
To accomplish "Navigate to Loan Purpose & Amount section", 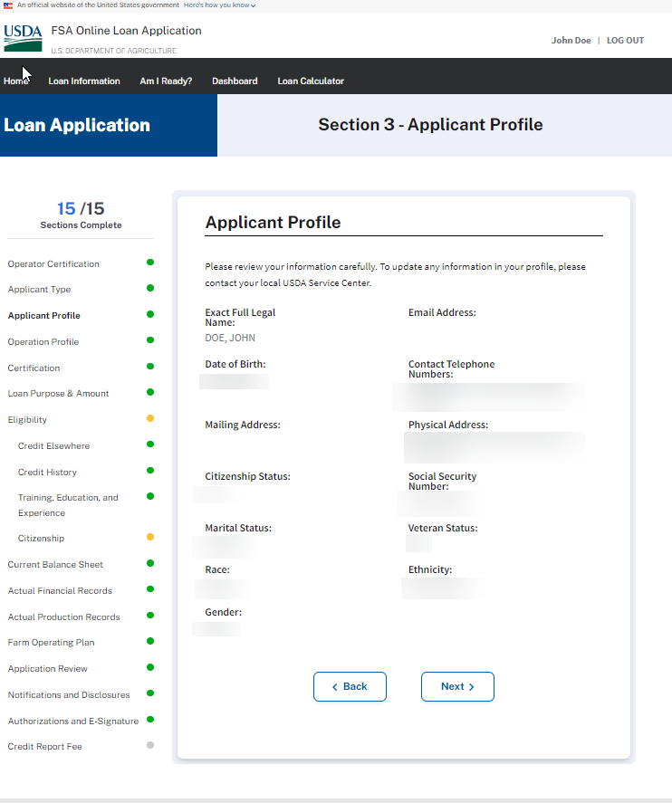I will (58, 393).
